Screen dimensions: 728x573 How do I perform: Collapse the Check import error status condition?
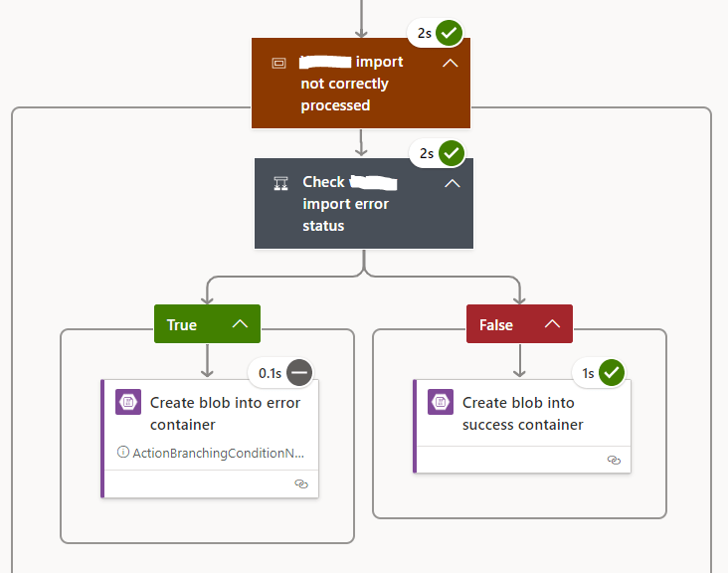pos(453,184)
